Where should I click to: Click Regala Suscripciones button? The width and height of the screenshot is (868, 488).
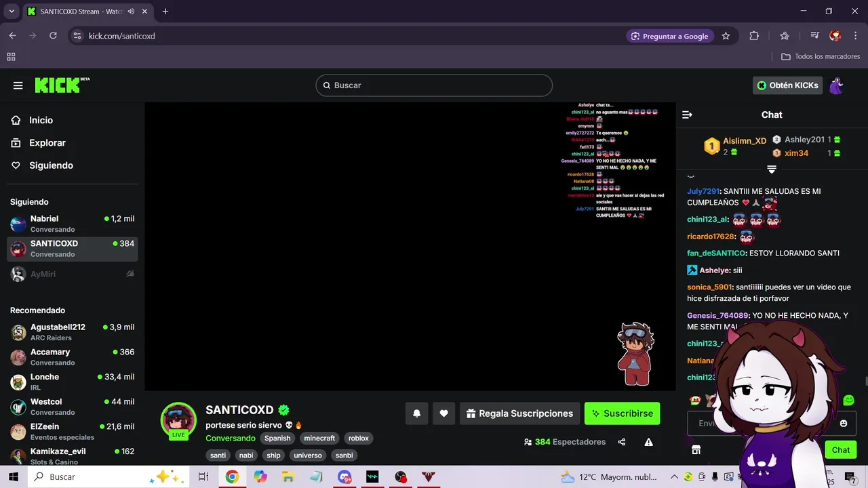point(519,413)
